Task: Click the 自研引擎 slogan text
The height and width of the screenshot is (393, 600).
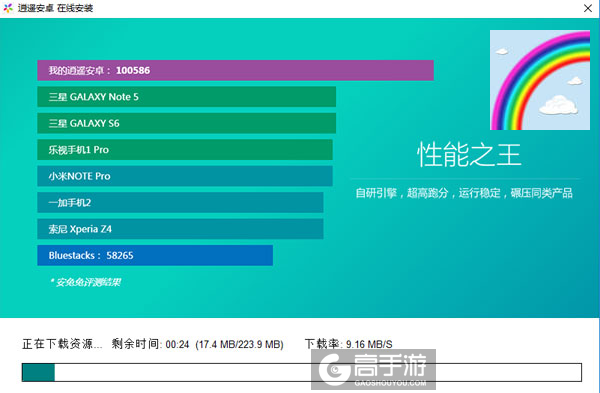Action: tap(464, 193)
